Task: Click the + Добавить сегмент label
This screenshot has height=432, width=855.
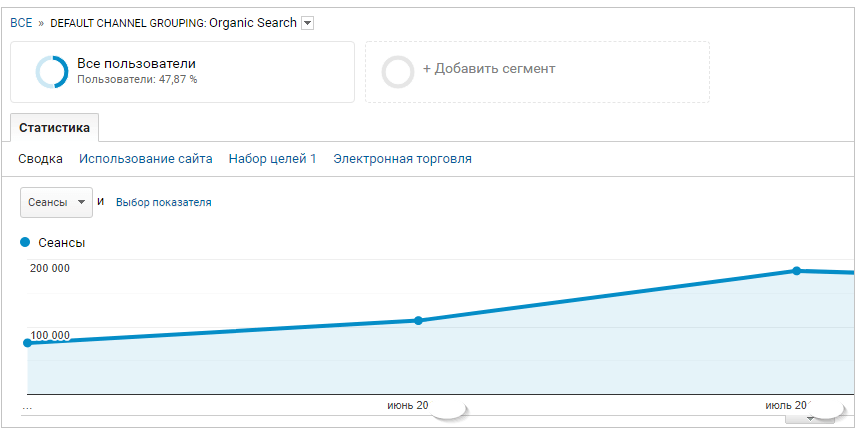Action: click(488, 69)
